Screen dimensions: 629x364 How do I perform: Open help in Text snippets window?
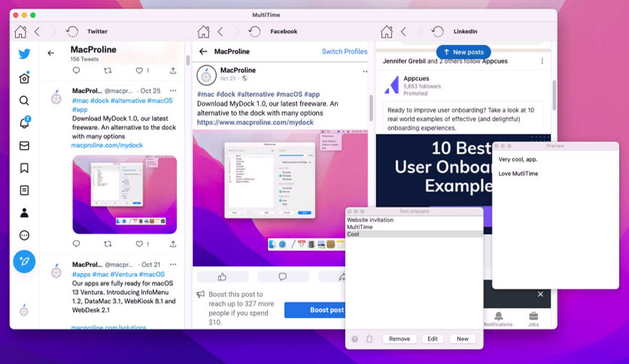click(354, 339)
